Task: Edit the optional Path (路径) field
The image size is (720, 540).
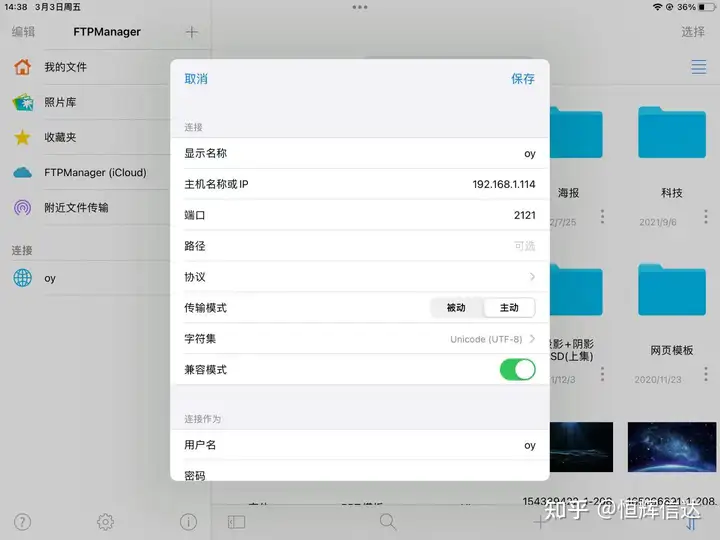Action: pos(360,246)
